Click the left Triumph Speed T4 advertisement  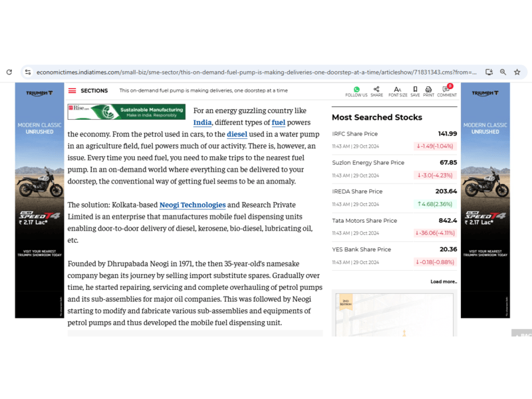39,200
